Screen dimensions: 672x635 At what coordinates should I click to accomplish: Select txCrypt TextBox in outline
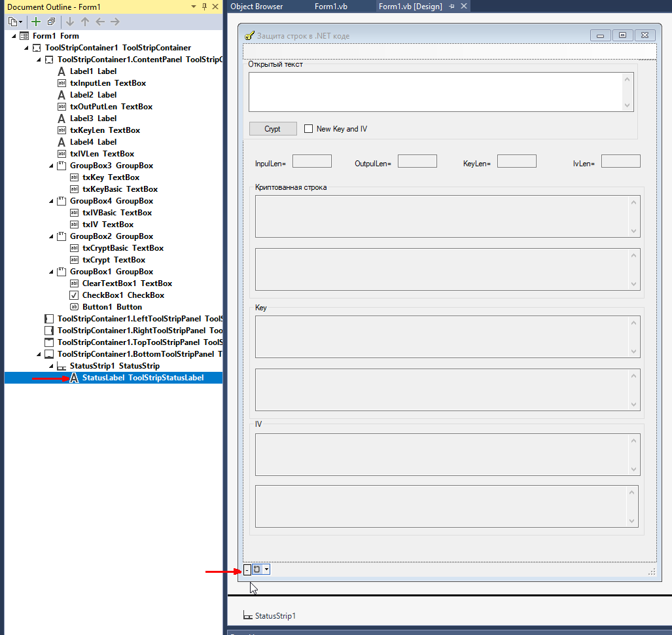[114, 260]
